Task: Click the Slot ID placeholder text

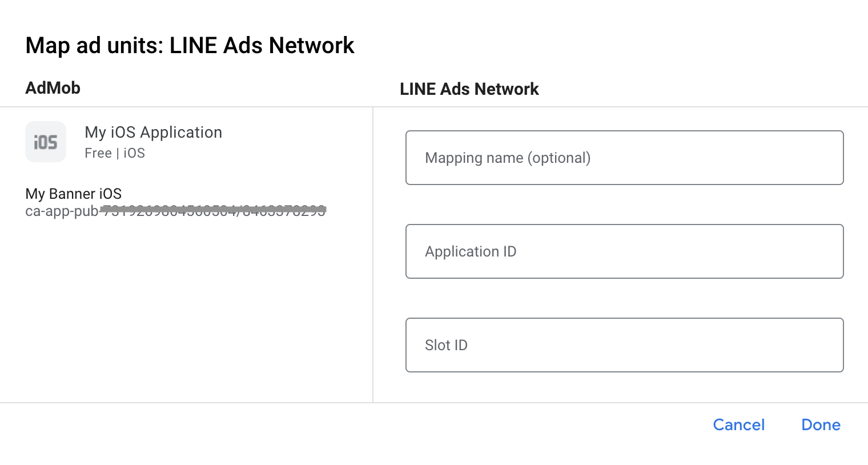Action: pos(446,345)
